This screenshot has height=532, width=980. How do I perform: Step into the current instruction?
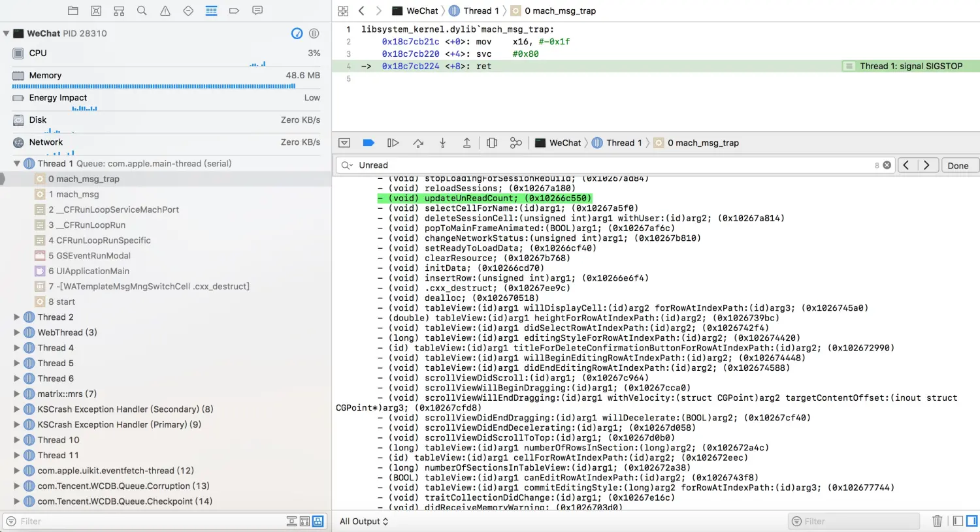[442, 143]
